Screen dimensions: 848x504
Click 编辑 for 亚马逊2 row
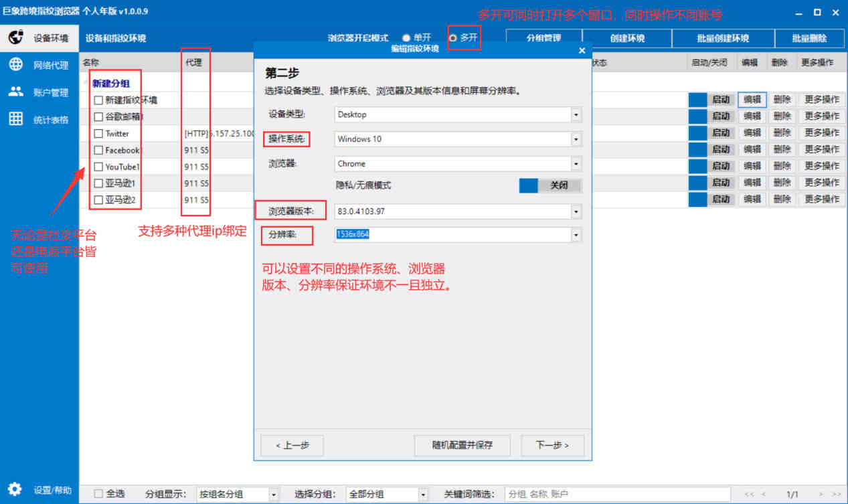coord(752,199)
